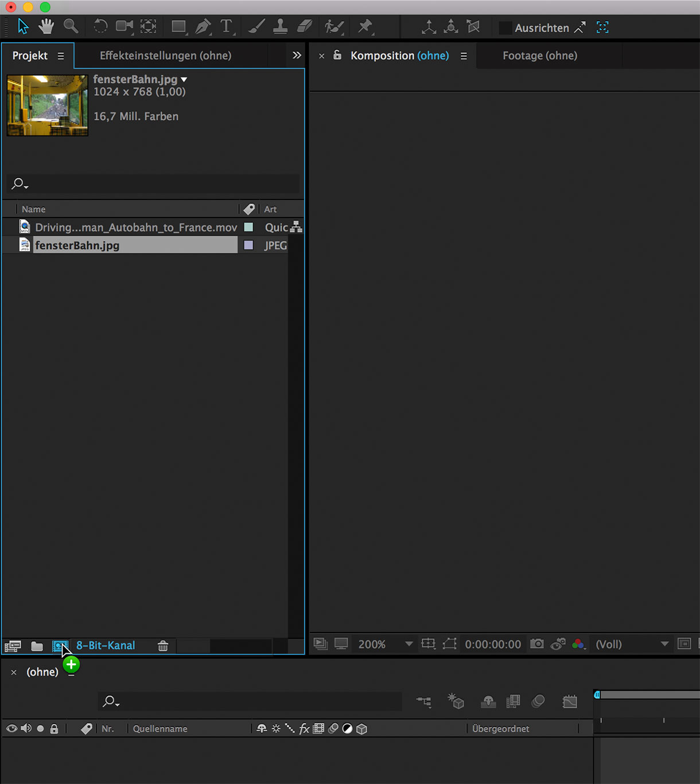
Task: Select the Horizontal Type tool
Action: pyautogui.click(x=227, y=26)
